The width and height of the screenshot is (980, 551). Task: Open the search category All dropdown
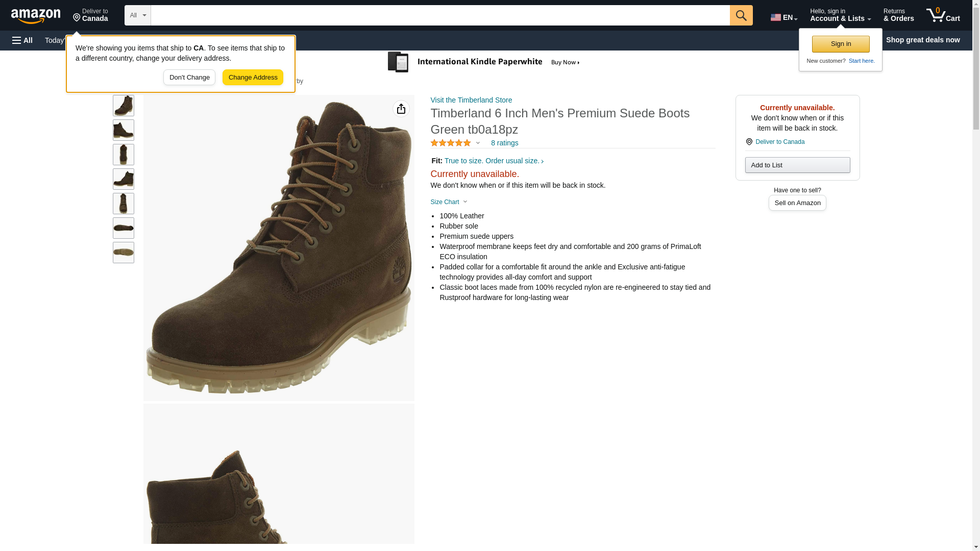[x=137, y=15]
